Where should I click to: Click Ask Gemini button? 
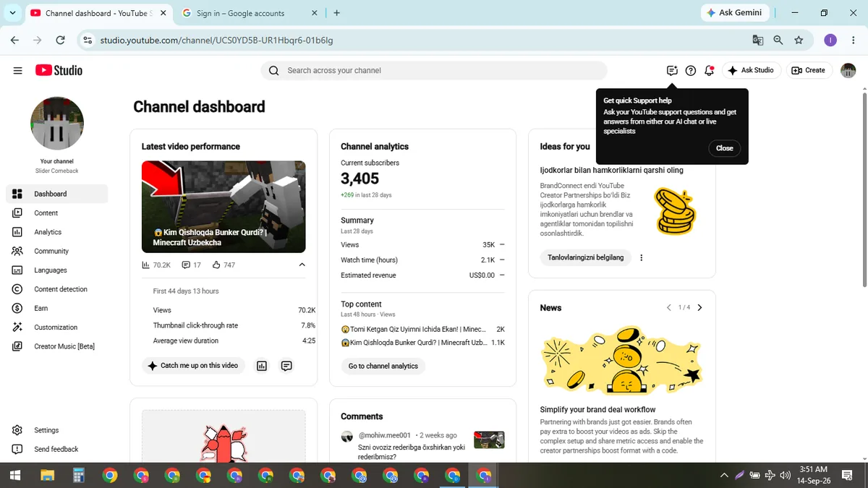734,13
